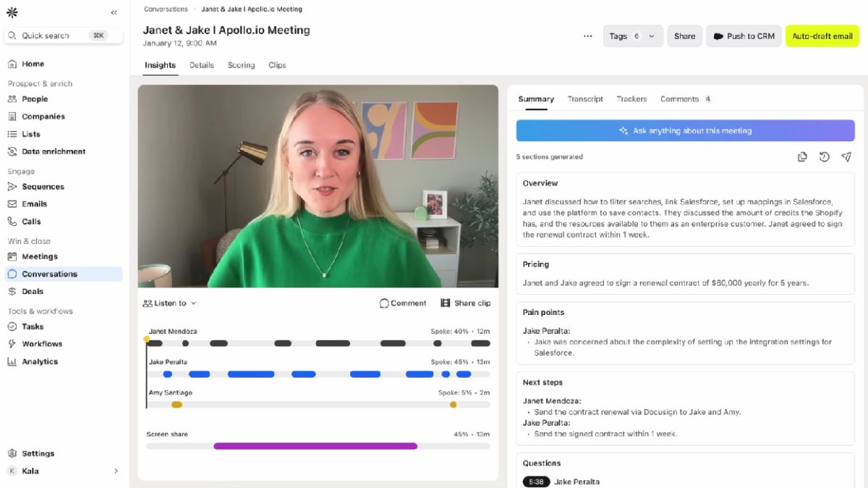Viewport: 868px width, 488px height.
Task: Click the Apollo logo icon
Action: tap(12, 12)
